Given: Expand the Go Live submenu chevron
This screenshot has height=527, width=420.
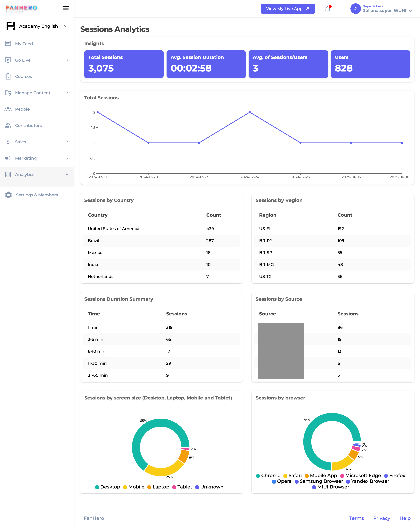Looking at the screenshot, I should point(67,60).
